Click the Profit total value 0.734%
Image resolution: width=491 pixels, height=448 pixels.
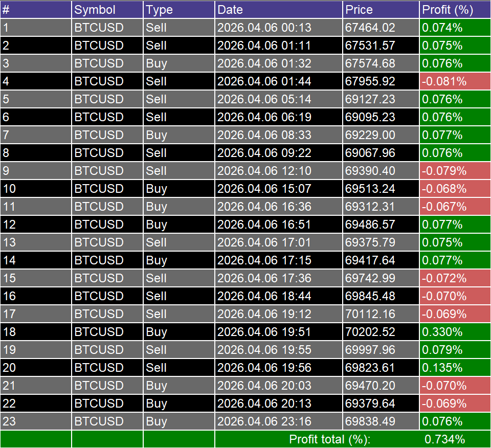445,439
